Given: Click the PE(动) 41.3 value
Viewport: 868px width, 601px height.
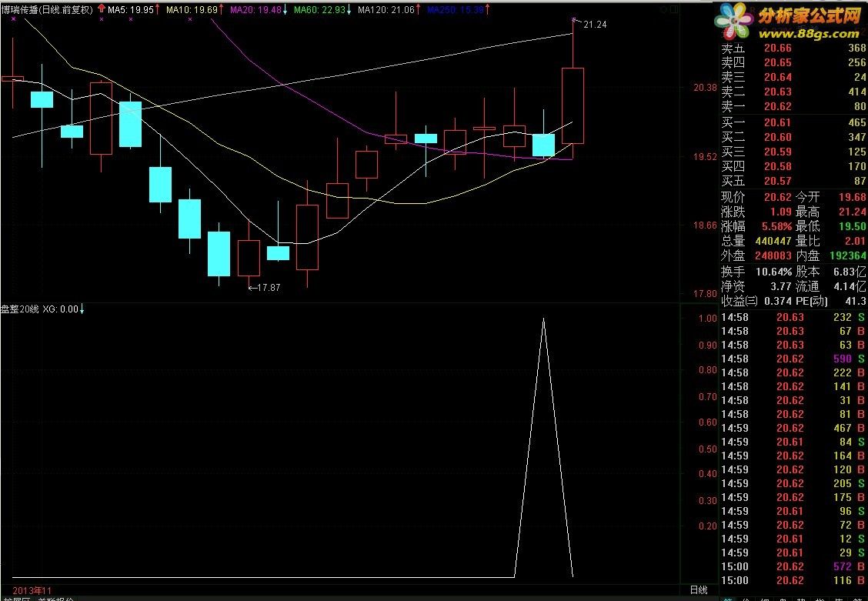Looking at the screenshot, I should pyautogui.click(x=855, y=301).
